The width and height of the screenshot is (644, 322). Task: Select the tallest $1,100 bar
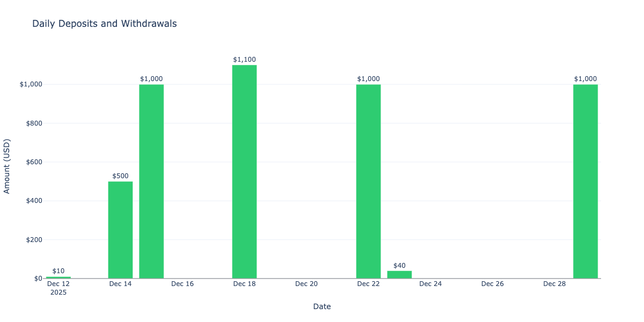tap(244, 172)
